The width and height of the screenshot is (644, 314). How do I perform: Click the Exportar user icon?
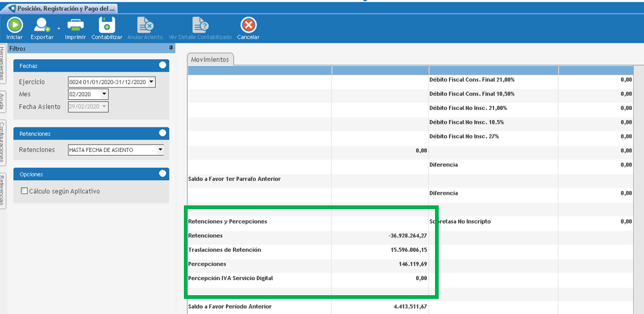(x=43, y=25)
